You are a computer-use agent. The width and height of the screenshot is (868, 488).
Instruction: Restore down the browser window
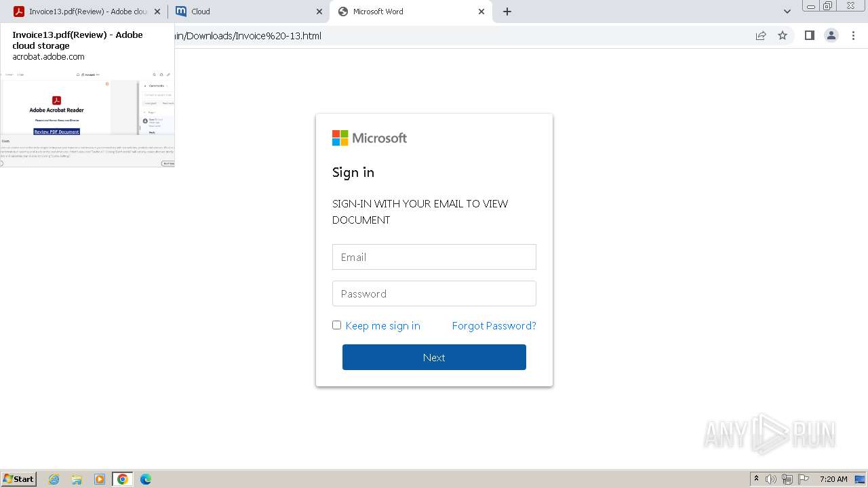click(828, 5)
